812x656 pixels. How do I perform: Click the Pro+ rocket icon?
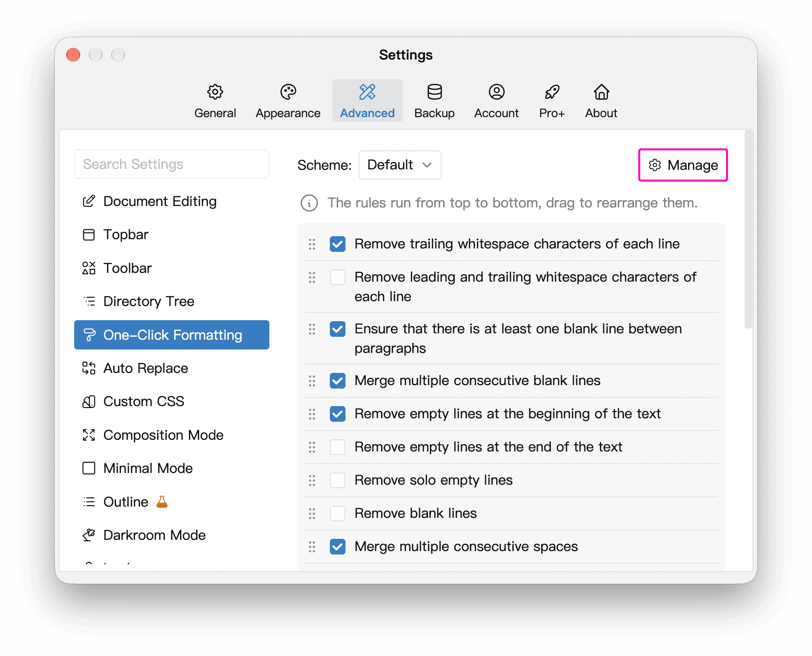point(552,92)
